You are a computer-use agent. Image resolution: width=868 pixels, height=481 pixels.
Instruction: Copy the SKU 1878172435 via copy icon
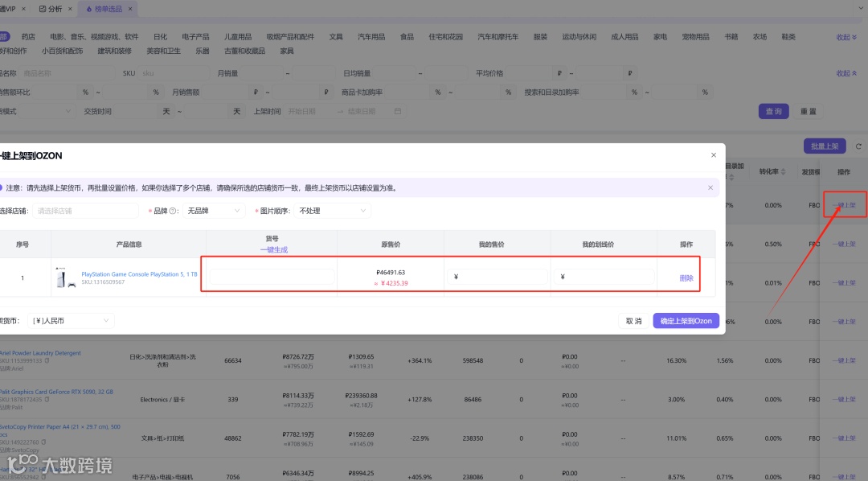point(47,400)
